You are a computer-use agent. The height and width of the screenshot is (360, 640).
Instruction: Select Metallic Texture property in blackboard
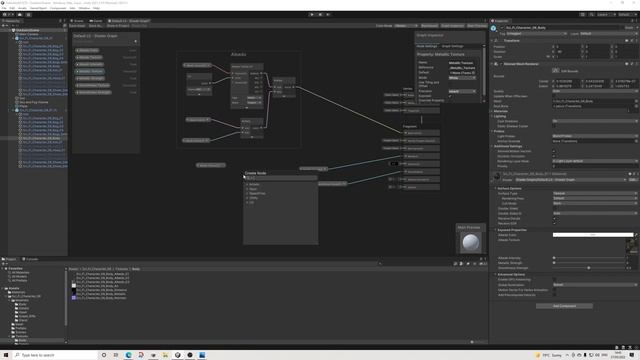89,71
